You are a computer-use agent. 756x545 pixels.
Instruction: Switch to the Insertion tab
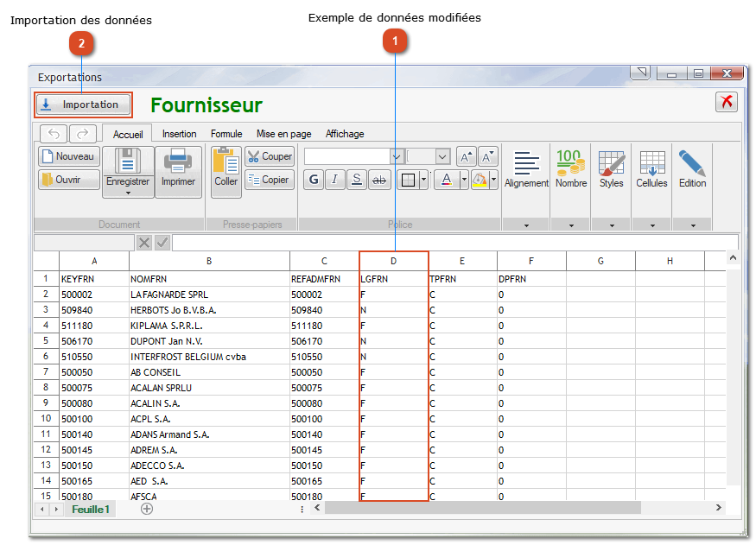click(179, 134)
